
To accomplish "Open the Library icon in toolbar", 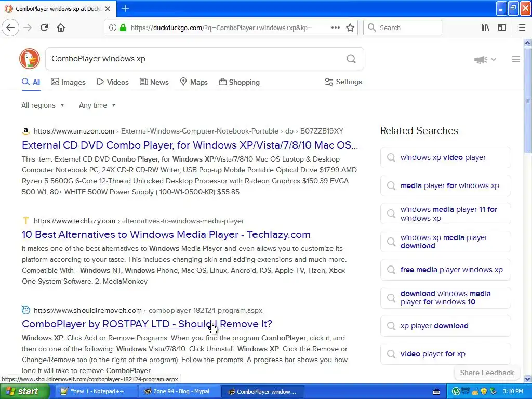I will [x=485, y=28].
